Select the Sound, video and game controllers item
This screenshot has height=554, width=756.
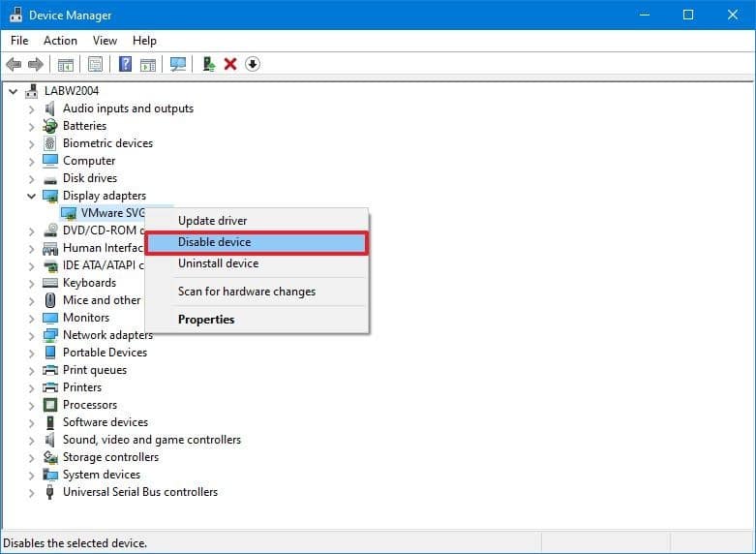click(x=151, y=440)
